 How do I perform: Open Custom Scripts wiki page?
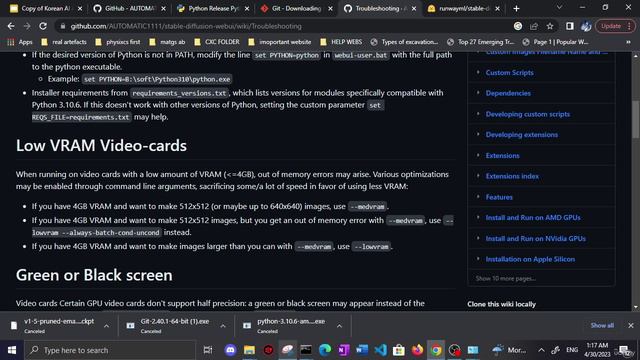pos(509,73)
